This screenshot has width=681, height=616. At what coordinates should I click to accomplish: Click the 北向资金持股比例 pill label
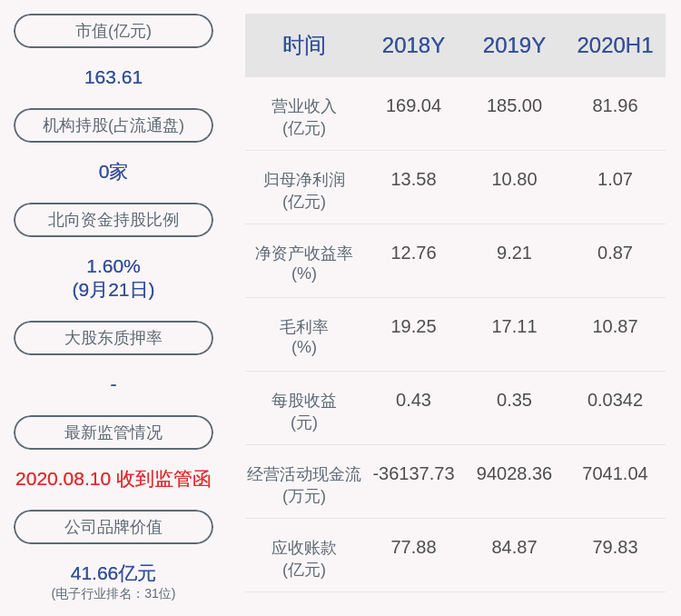pos(113,220)
